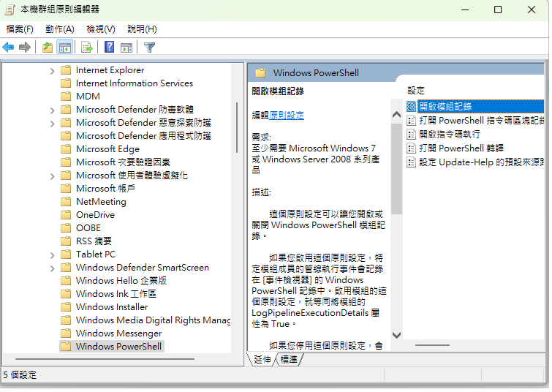This screenshot has width=552, height=392.
Task: Click the Windows PowerShell header folder icon
Action: tap(260, 73)
